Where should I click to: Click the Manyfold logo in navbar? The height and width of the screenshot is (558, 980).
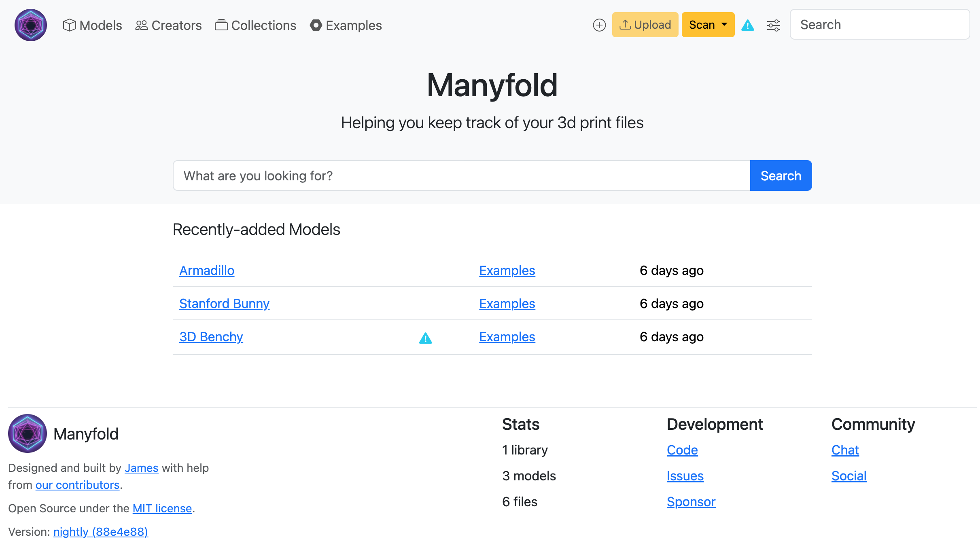(31, 25)
